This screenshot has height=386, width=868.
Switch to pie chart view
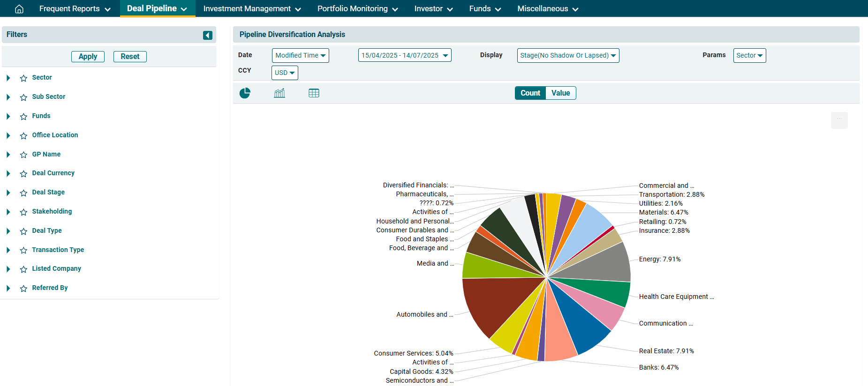tap(245, 93)
